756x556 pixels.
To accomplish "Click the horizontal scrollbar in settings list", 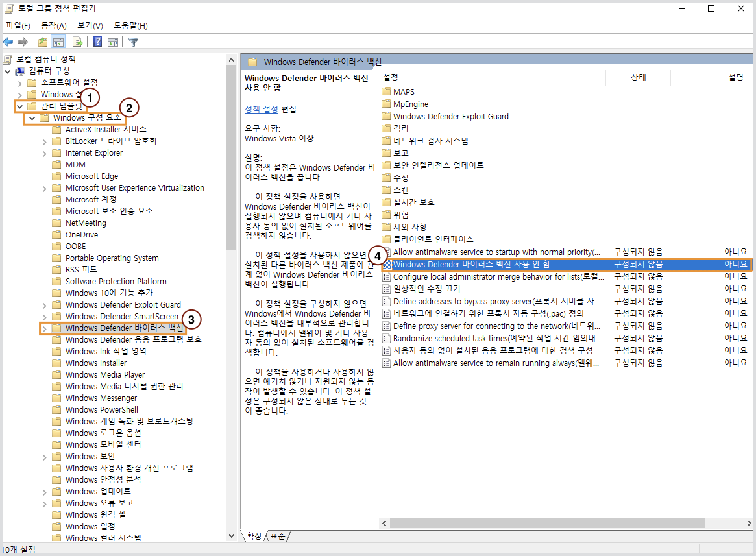I will pos(547,523).
